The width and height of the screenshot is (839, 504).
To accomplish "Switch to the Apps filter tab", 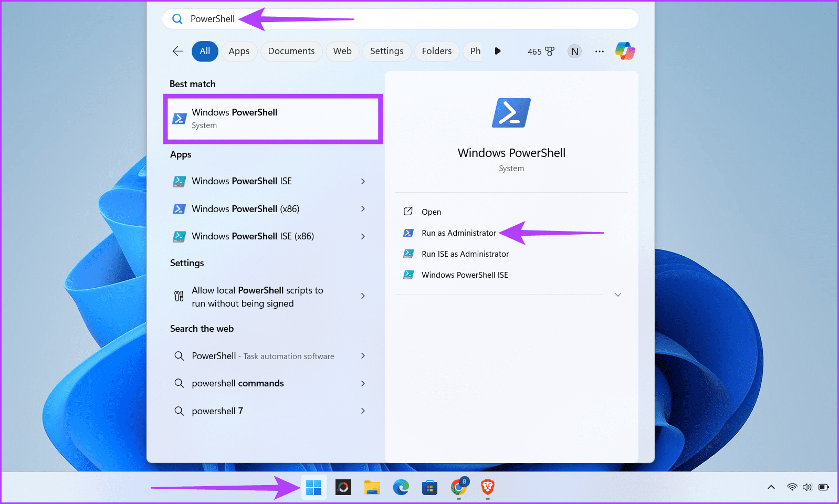I will pyautogui.click(x=239, y=51).
